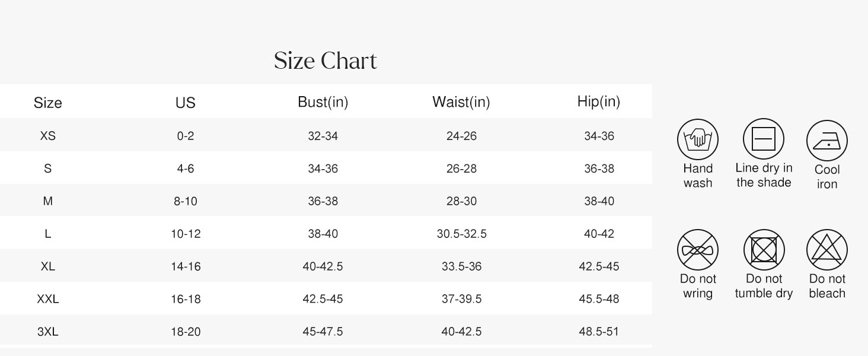Click the Hand wash label text
This screenshot has width=868, height=356.
[698, 176]
